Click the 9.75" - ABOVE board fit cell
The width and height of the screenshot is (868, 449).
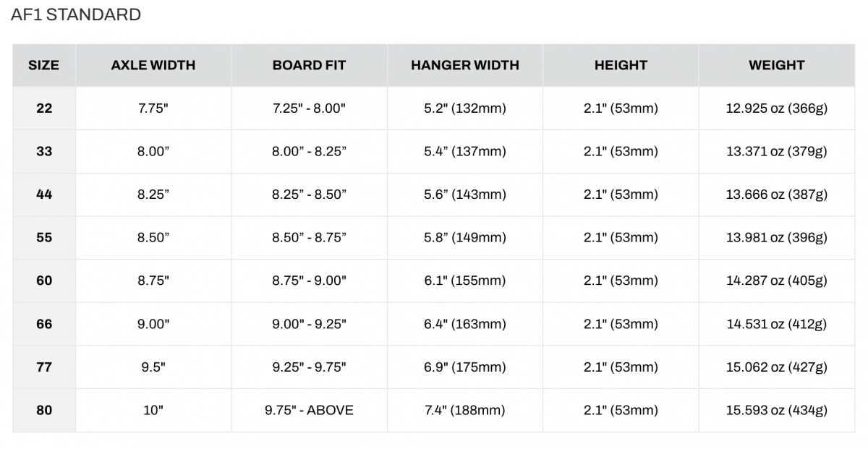[x=310, y=410]
